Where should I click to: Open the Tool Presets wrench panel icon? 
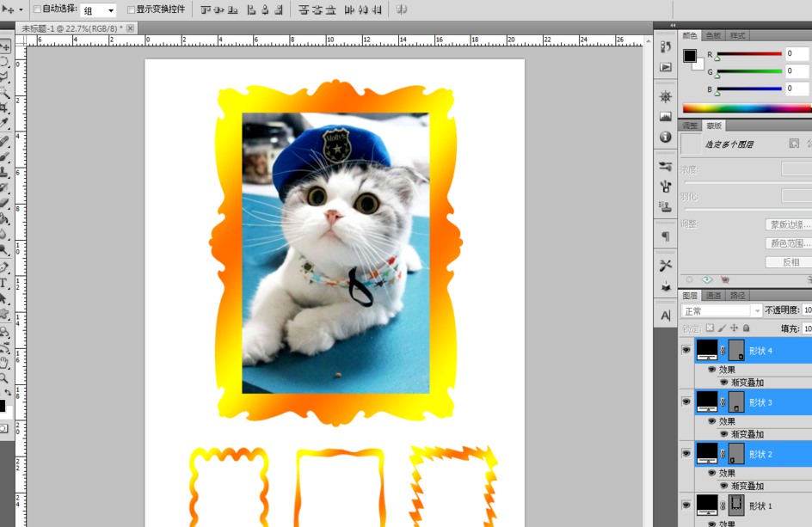coord(666,266)
